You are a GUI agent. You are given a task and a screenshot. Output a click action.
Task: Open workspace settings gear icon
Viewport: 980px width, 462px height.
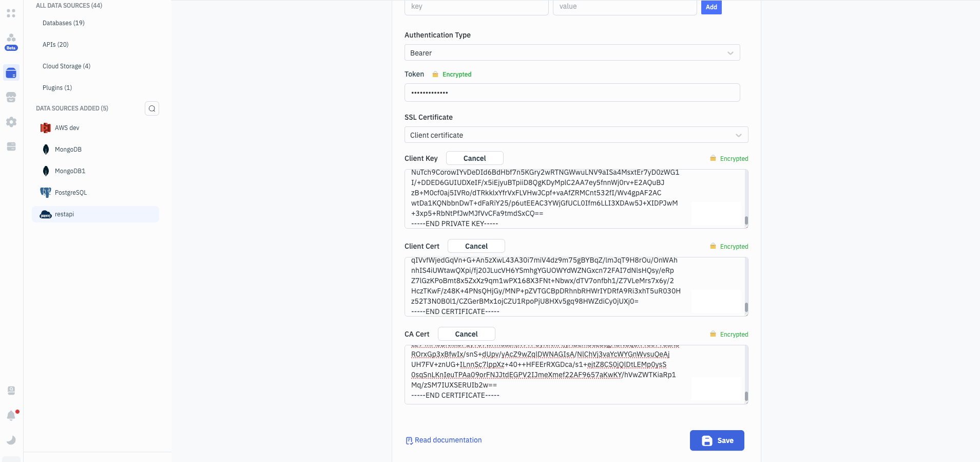tap(11, 122)
